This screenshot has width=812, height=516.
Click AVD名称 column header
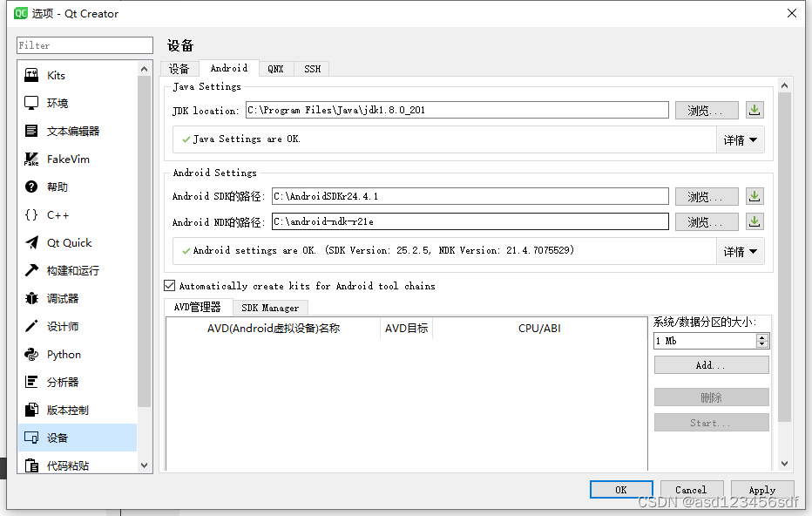274,329
